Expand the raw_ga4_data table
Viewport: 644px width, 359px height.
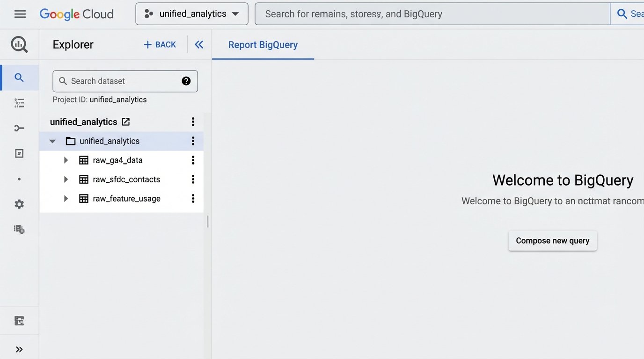coord(66,160)
